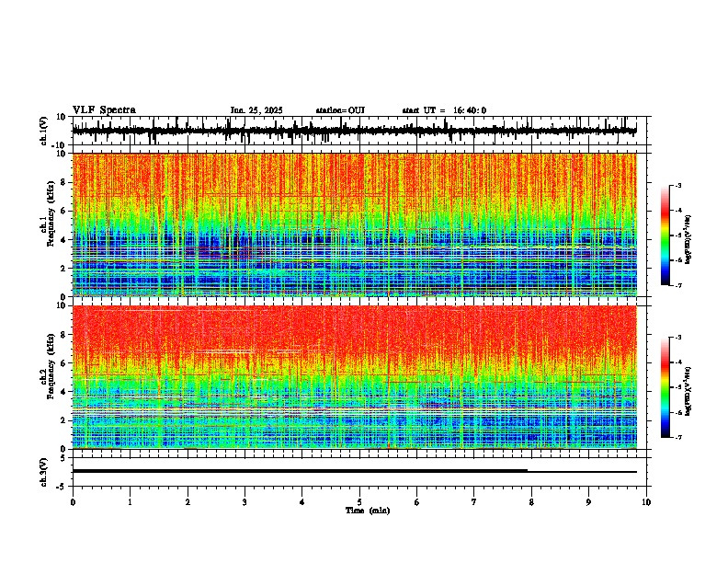Click the ch.1 color bar beside the upper spectrogram

665,236
